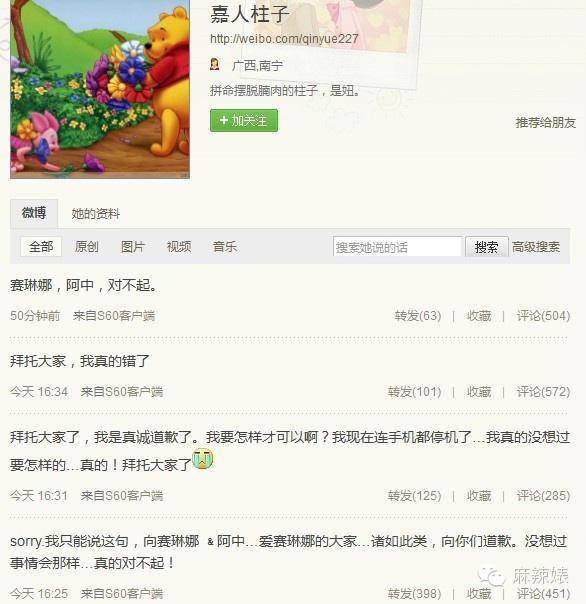Viewport: 586px width, 604px height.
Task: Click the Winnie the Pooh profile avatar
Action: pyautogui.click(x=100, y=89)
